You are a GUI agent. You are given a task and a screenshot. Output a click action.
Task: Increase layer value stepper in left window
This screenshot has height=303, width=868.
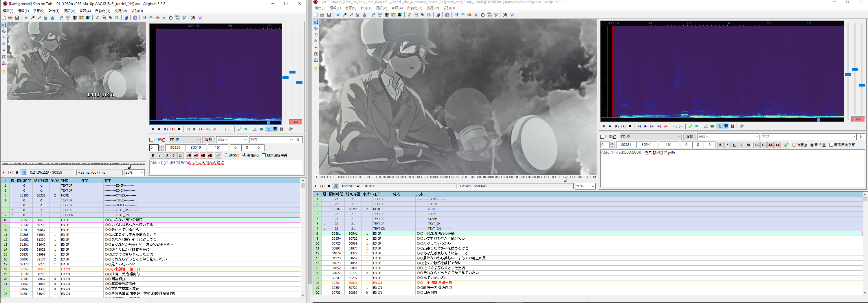(x=161, y=146)
